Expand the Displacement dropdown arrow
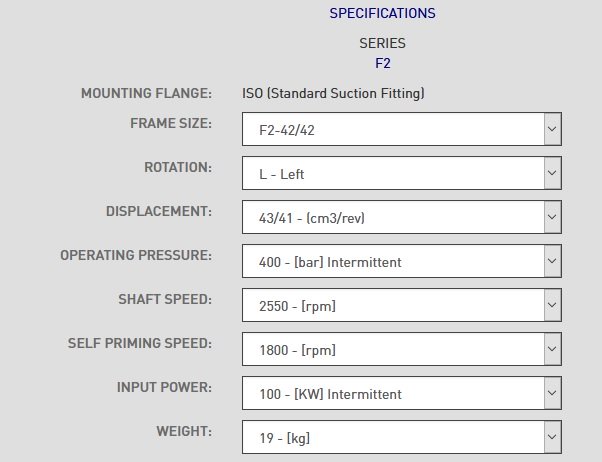The image size is (602, 462). click(x=551, y=217)
